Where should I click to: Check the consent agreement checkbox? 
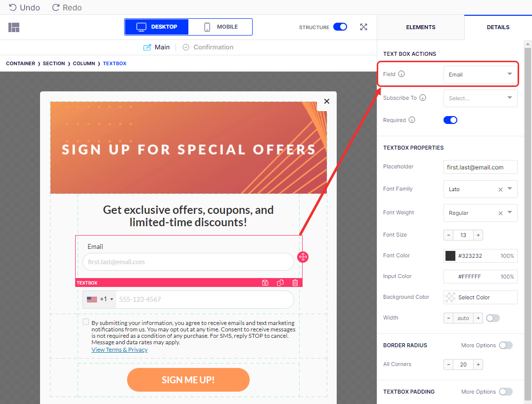point(86,322)
